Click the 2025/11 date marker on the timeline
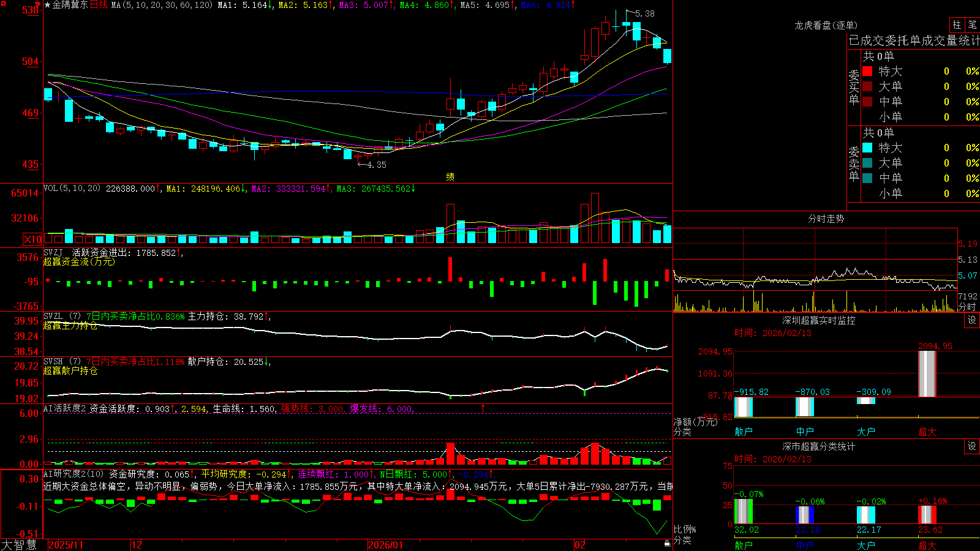 click(x=66, y=545)
